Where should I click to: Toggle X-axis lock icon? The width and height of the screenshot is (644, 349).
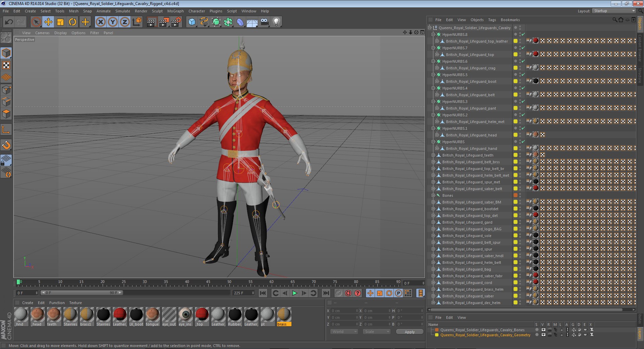coord(101,22)
